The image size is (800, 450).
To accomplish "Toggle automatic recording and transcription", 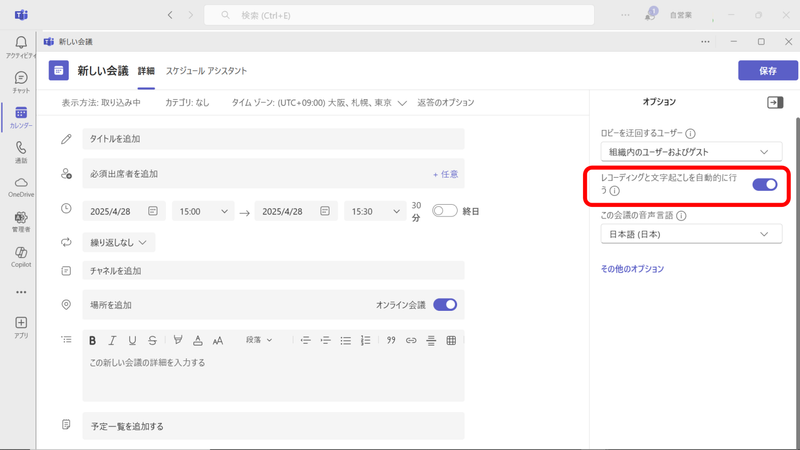I will [x=765, y=184].
